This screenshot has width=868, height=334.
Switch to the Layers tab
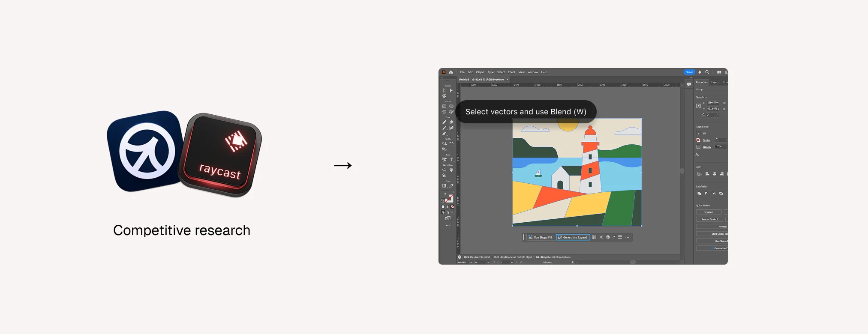point(715,82)
